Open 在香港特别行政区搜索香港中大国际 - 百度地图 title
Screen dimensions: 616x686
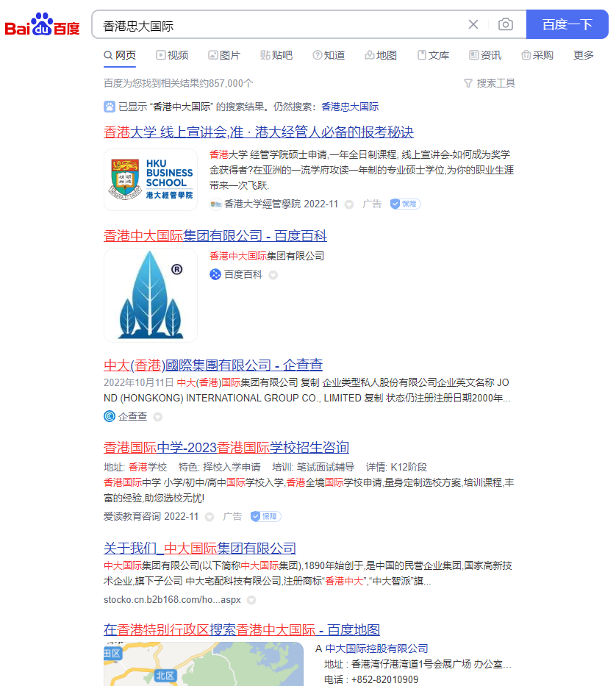pyautogui.click(x=242, y=630)
